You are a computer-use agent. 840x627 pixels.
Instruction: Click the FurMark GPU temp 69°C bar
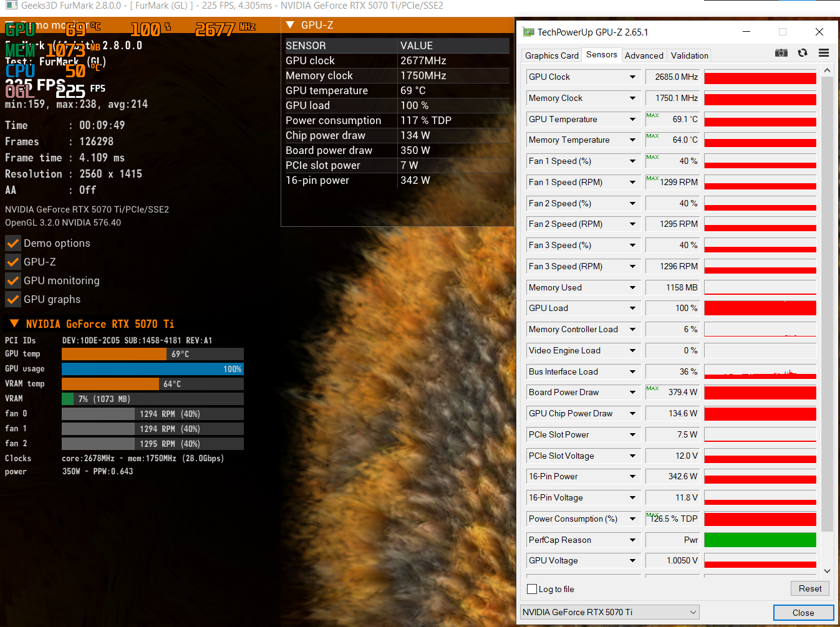153,354
